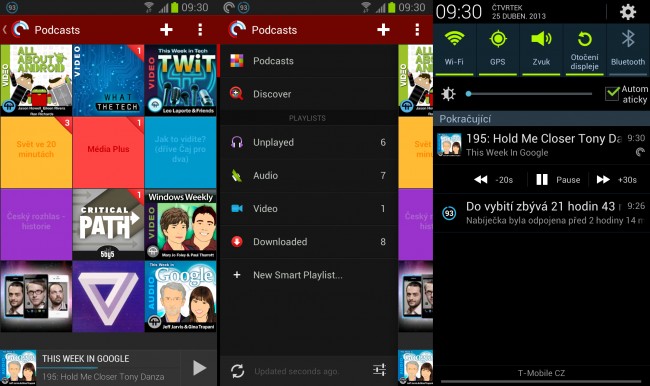Skip forward 30 seconds in notification player
The height and width of the screenshot is (386, 650).
(x=616, y=180)
